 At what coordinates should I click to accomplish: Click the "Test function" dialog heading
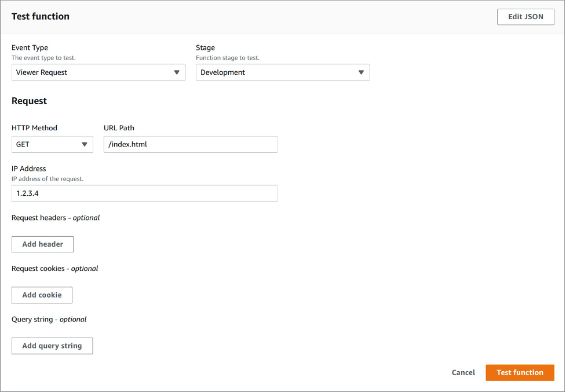click(x=41, y=16)
